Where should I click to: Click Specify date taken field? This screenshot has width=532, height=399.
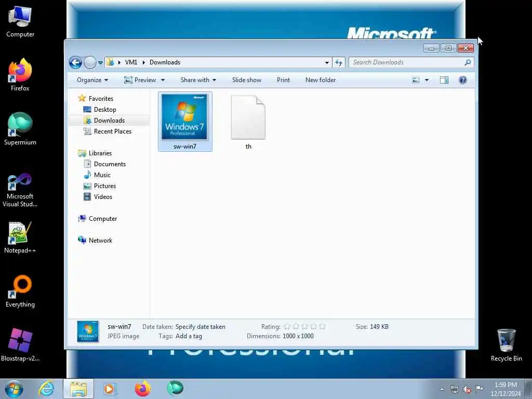[200, 327]
